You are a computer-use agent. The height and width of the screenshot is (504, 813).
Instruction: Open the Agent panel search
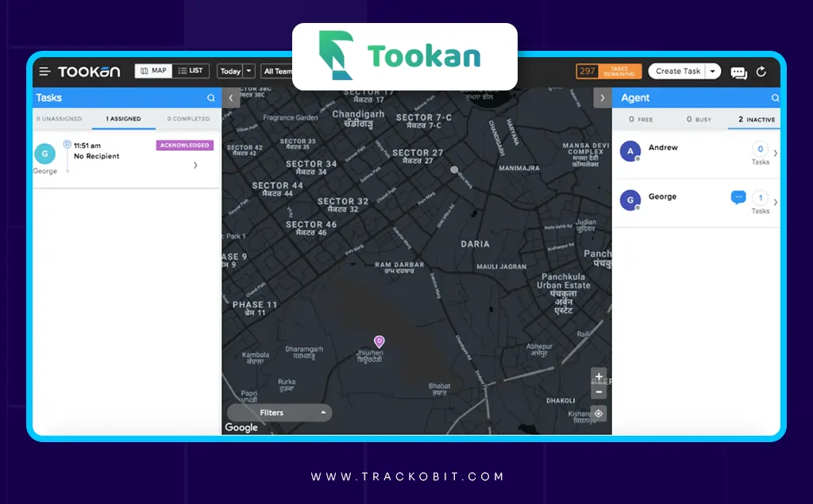point(776,97)
